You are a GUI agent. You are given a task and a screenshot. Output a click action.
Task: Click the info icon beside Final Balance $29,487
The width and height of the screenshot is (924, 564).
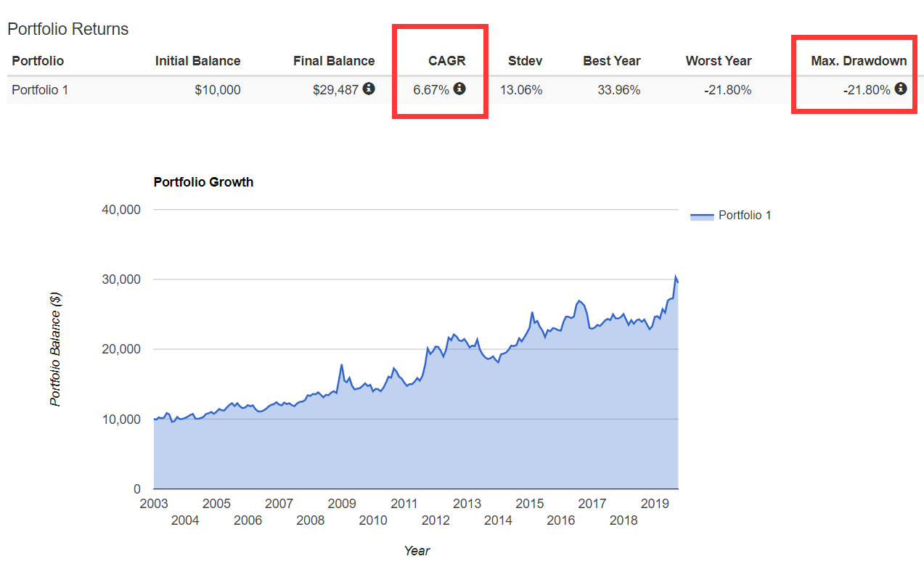(x=369, y=89)
